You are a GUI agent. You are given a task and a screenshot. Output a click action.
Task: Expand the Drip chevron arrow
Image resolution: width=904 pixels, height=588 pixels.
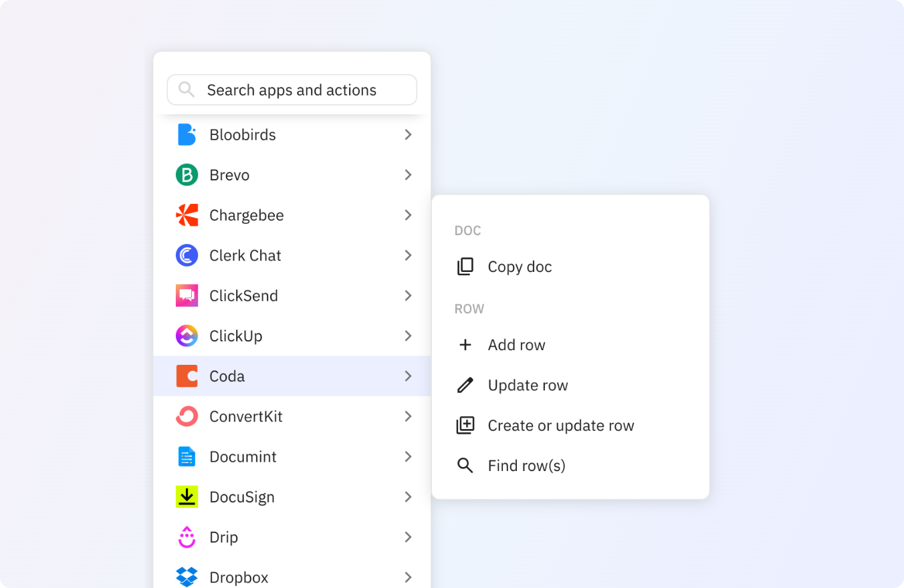pyautogui.click(x=408, y=537)
